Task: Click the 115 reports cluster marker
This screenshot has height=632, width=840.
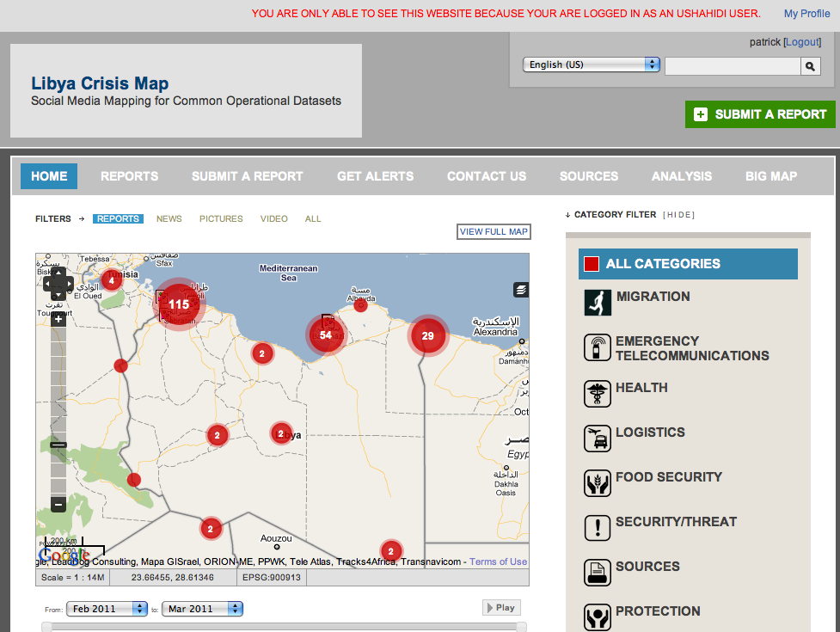Action: (179, 304)
